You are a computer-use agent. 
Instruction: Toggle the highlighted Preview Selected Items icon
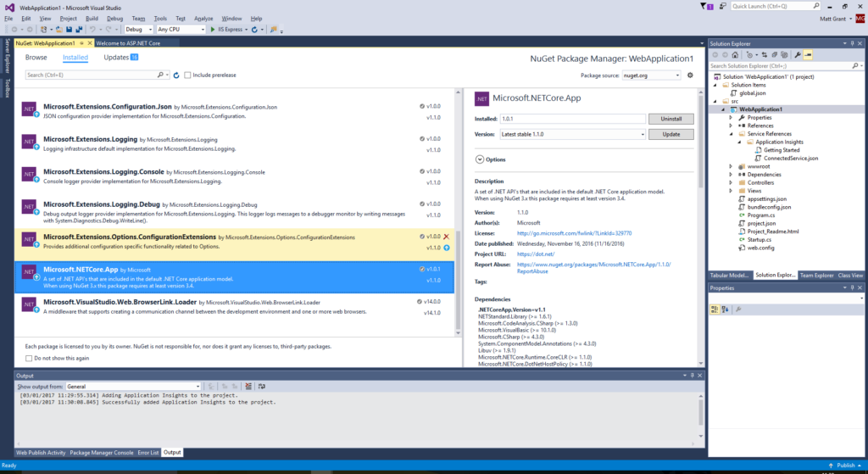(808, 55)
